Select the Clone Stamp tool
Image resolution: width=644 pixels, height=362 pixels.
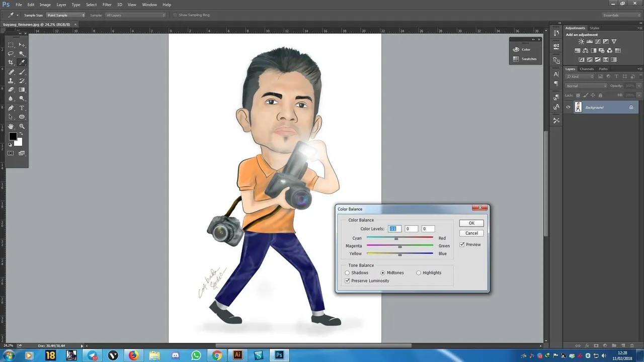click(x=11, y=80)
